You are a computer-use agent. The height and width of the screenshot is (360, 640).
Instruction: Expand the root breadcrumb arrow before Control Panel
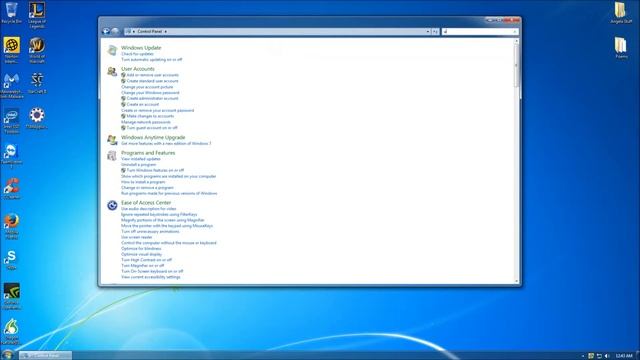tap(134, 31)
